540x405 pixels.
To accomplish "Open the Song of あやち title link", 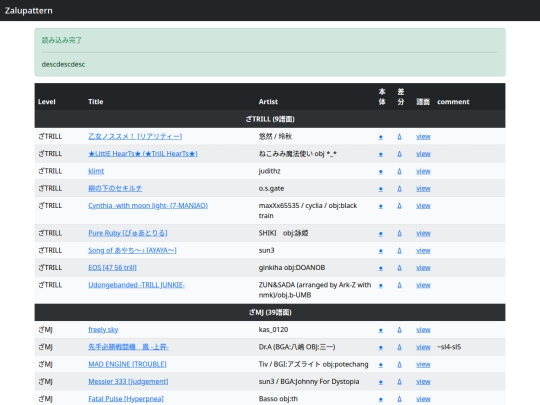I will tap(132, 250).
